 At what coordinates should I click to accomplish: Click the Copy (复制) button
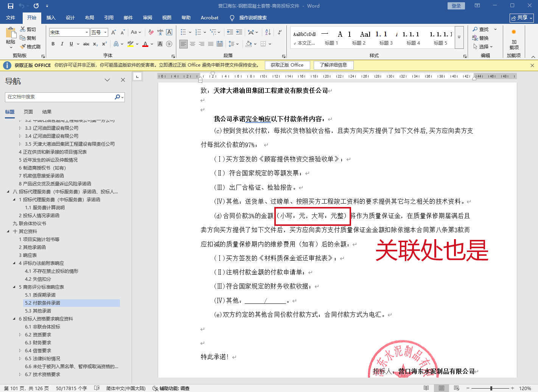pyautogui.click(x=28, y=38)
